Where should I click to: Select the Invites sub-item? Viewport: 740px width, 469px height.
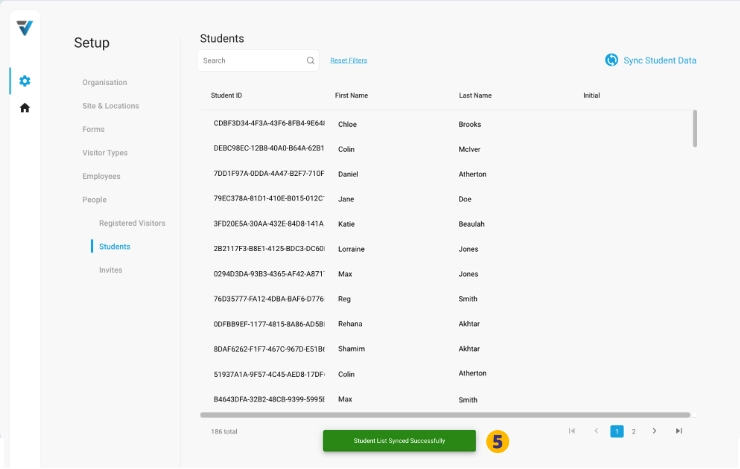coord(111,270)
